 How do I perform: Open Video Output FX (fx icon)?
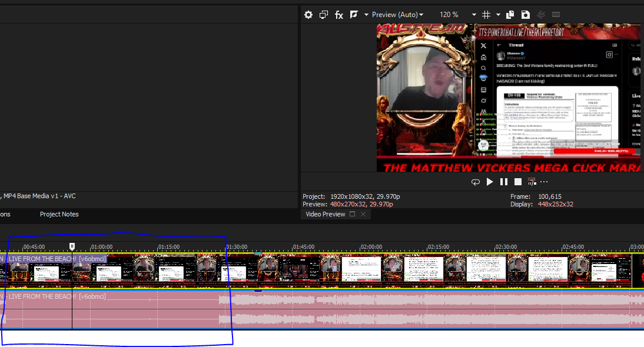[x=339, y=15]
